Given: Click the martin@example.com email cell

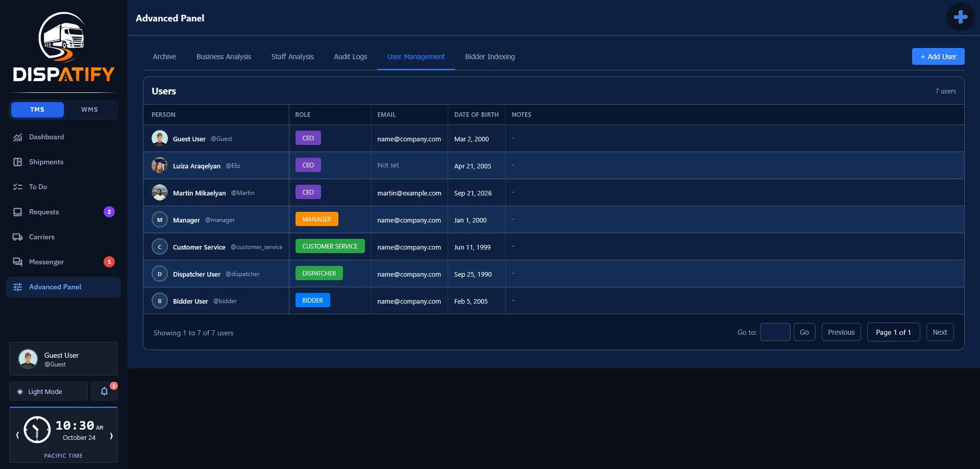Looking at the screenshot, I should (409, 193).
